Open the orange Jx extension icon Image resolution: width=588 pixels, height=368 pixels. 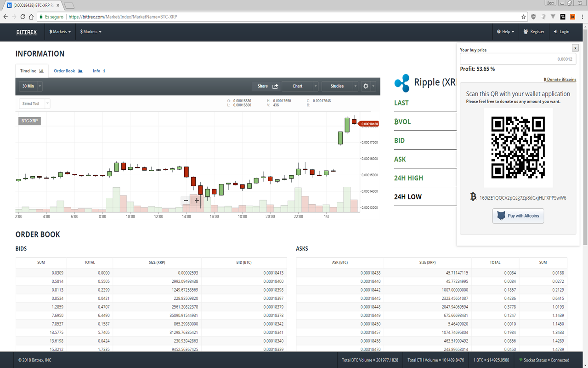click(572, 17)
